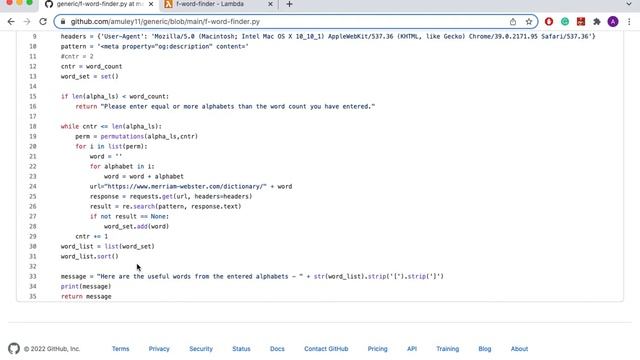Open the red square extension icon

click(581, 22)
